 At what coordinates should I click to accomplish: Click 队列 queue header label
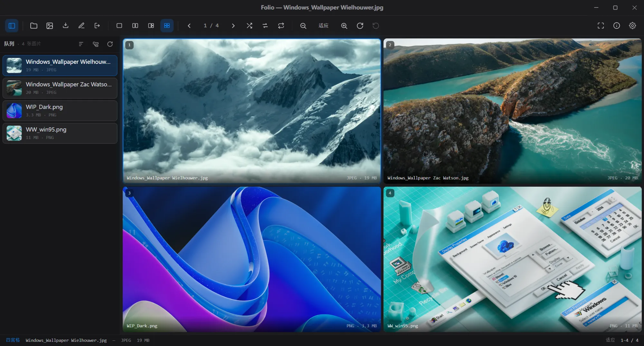coord(9,44)
